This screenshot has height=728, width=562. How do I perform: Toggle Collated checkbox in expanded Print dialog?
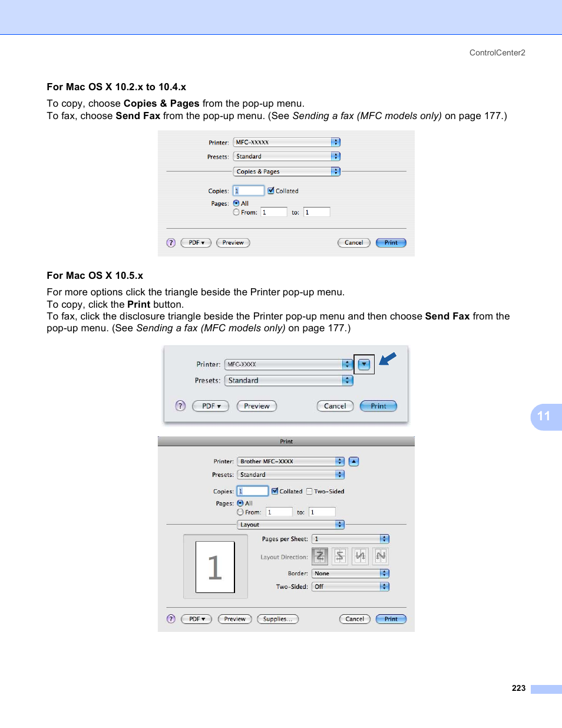275,491
